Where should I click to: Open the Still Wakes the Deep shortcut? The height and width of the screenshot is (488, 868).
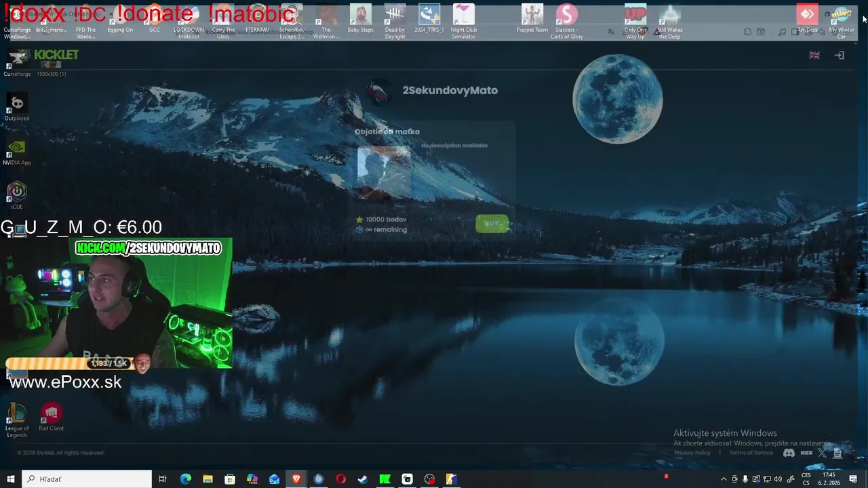click(x=669, y=22)
